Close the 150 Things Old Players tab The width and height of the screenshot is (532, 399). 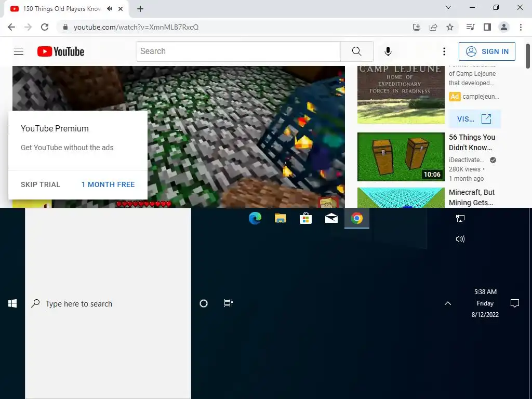click(121, 9)
